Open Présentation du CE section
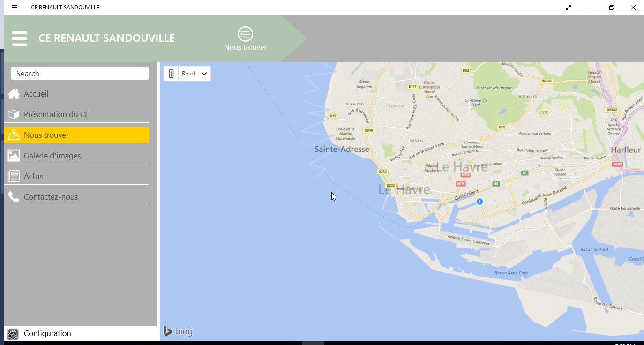644x345 pixels. [x=76, y=114]
